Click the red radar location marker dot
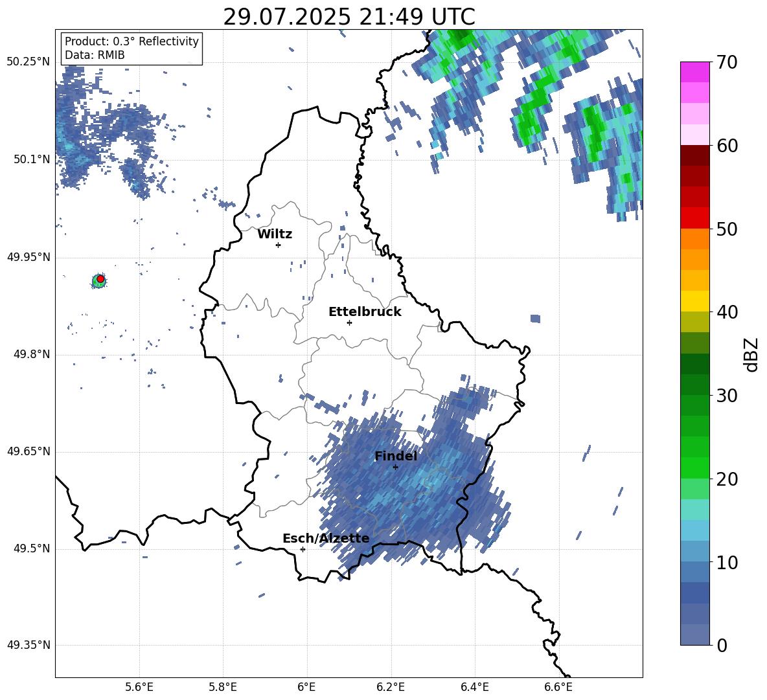Screen dimensions: 767x700 (100, 279)
